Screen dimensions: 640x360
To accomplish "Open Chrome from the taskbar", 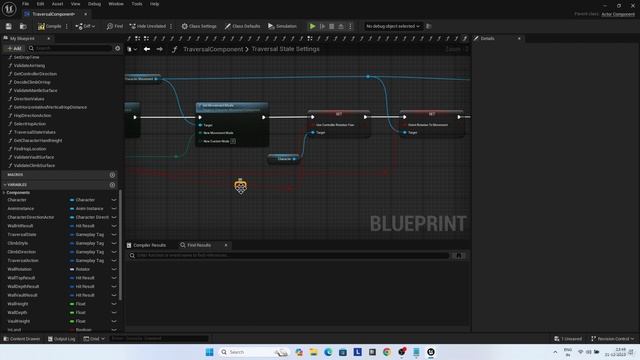I will pyautogui.click(x=387, y=352).
